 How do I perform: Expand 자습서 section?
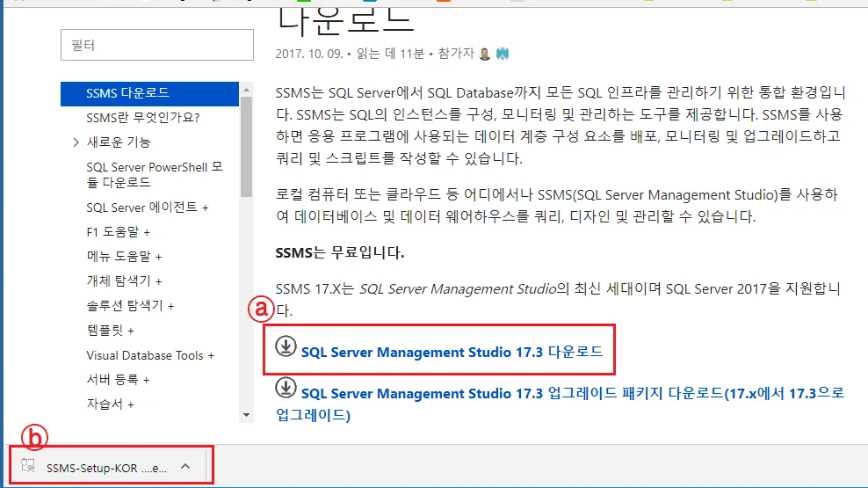point(110,404)
